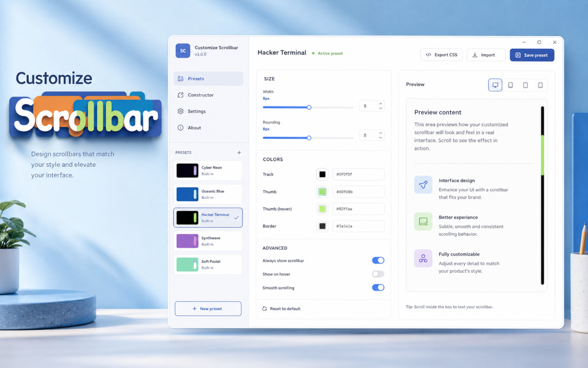The height and width of the screenshot is (368, 588).
Task: Click the SC app logo icon
Action: coord(183,51)
